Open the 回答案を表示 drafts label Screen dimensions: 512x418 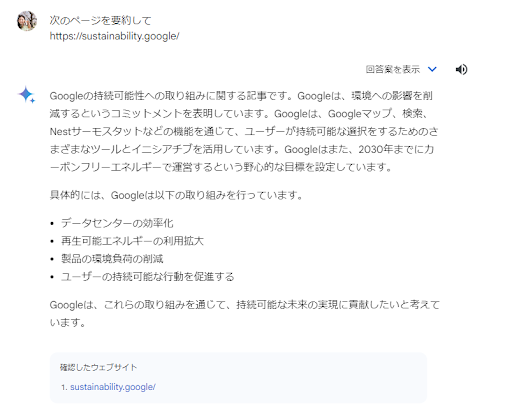click(x=393, y=69)
